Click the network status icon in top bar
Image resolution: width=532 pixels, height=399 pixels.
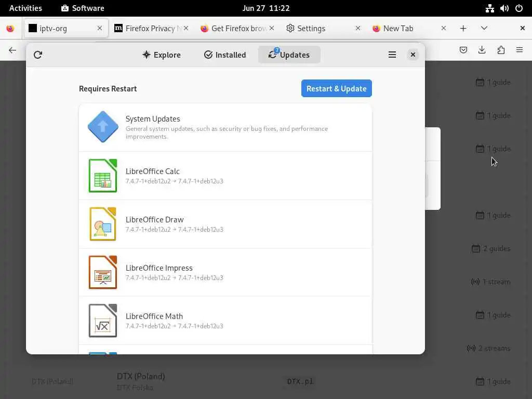489,8
